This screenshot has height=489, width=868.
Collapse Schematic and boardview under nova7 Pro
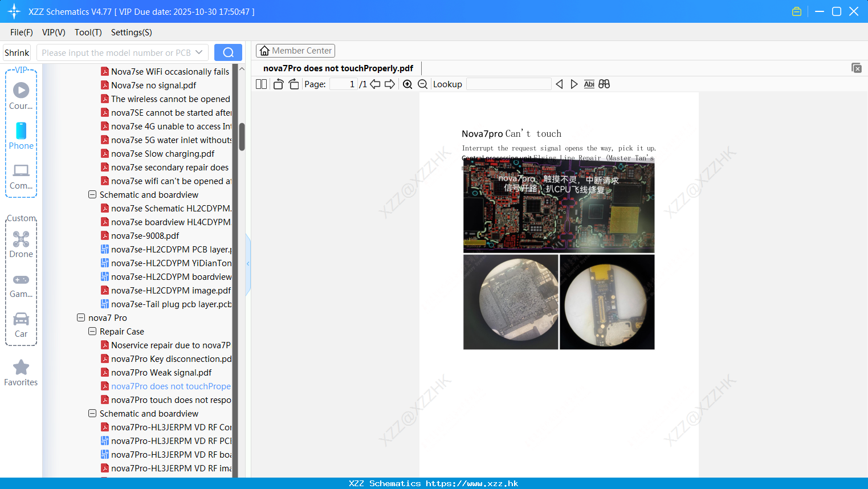coord(92,413)
